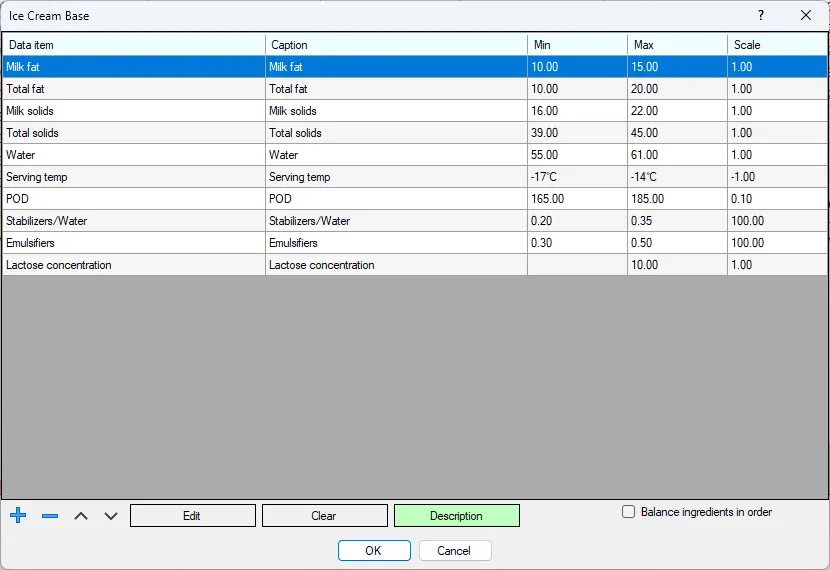Image resolution: width=830 pixels, height=570 pixels.
Task: Click Lactose concentration Max value 10.00
Action: (x=678, y=265)
